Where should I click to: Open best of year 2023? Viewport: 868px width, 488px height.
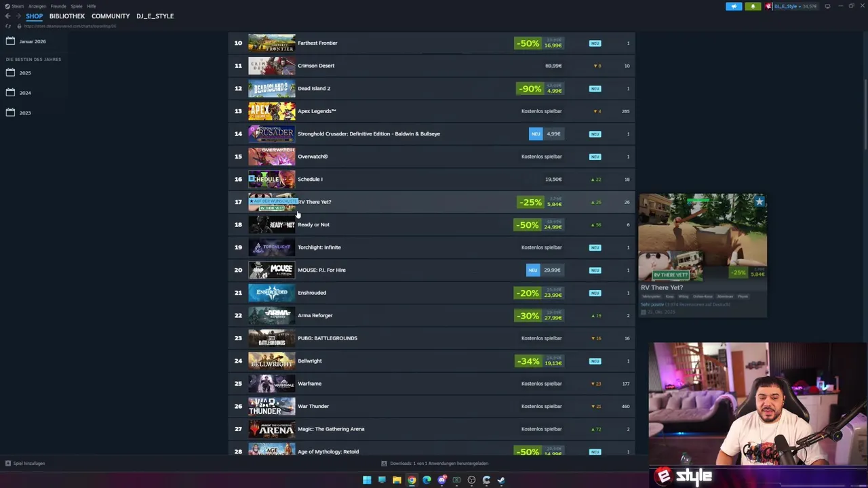[x=25, y=113]
